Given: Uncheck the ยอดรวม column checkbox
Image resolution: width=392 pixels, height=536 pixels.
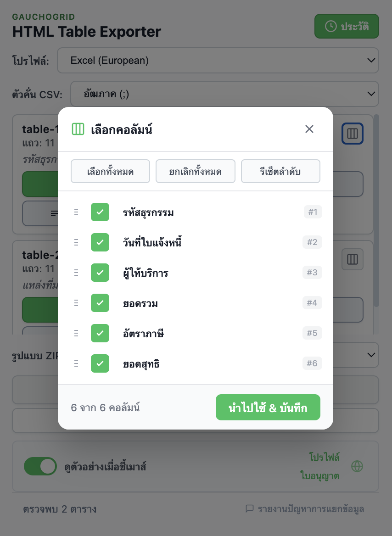Looking at the screenshot, I should click(100, 303).
